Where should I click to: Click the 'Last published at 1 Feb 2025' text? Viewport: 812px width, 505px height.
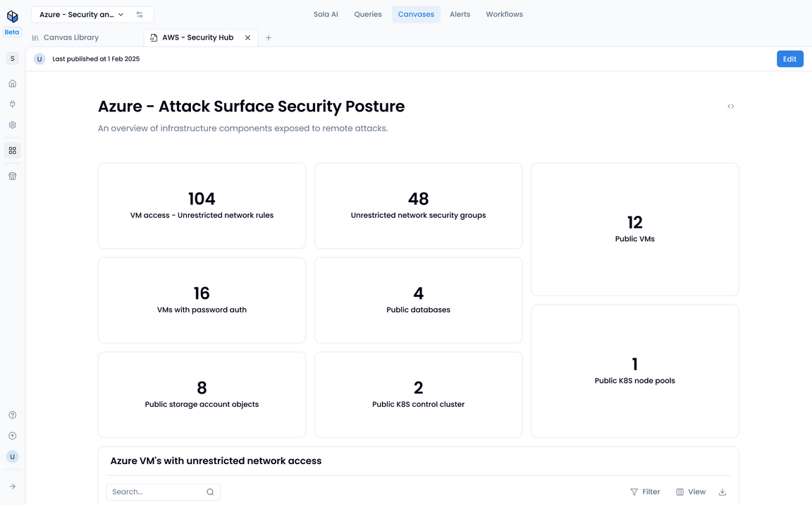click(x=96, y=59)
